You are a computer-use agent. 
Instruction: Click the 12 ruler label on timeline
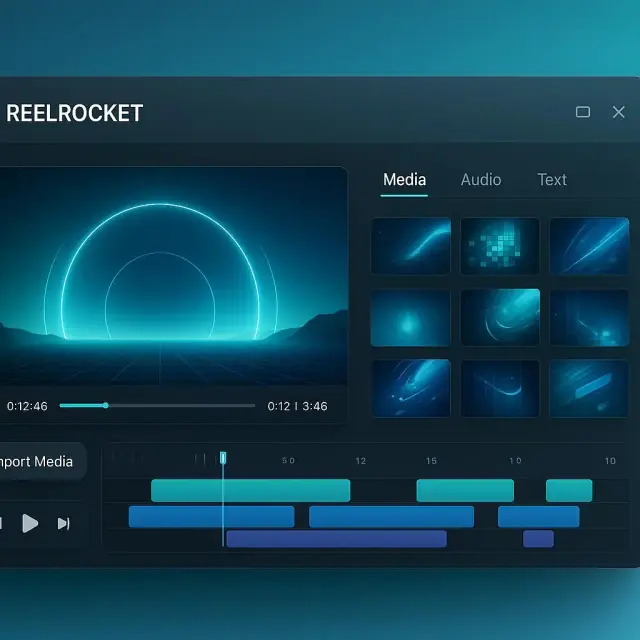pyautogui.click(x=360, y=461)
